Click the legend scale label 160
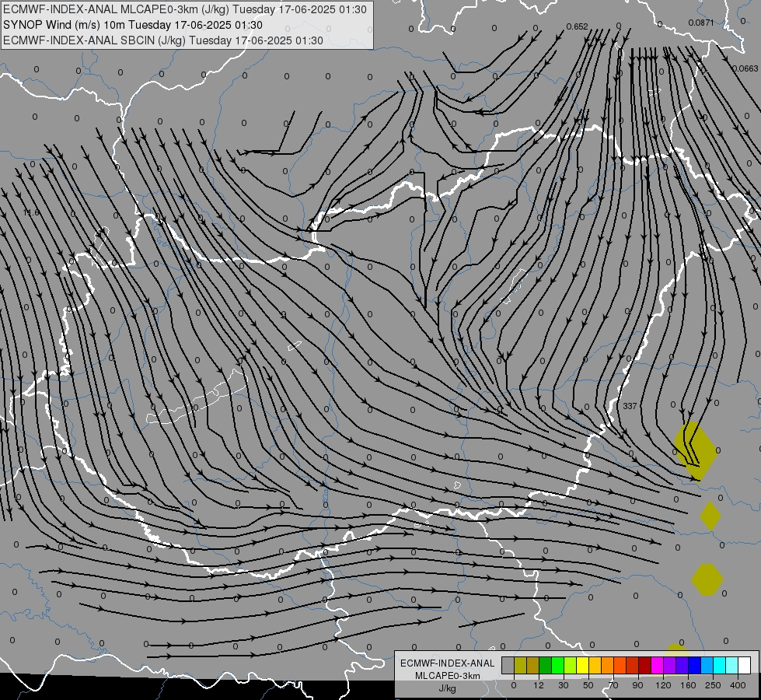Screen dimensions: 761x700 (x=688, y=685)
